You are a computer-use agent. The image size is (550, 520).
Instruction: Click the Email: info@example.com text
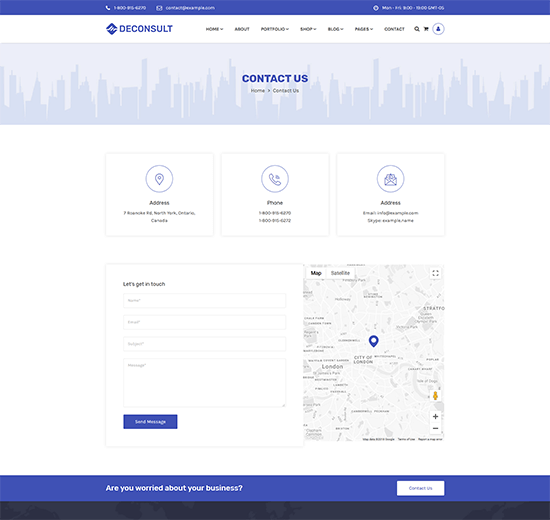click(x=390, y=213)
